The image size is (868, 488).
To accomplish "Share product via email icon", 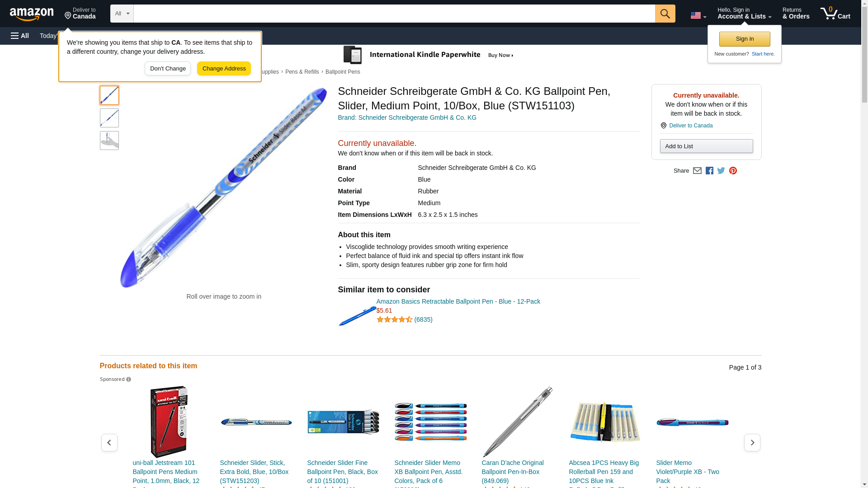I will [x=697, y=171].
